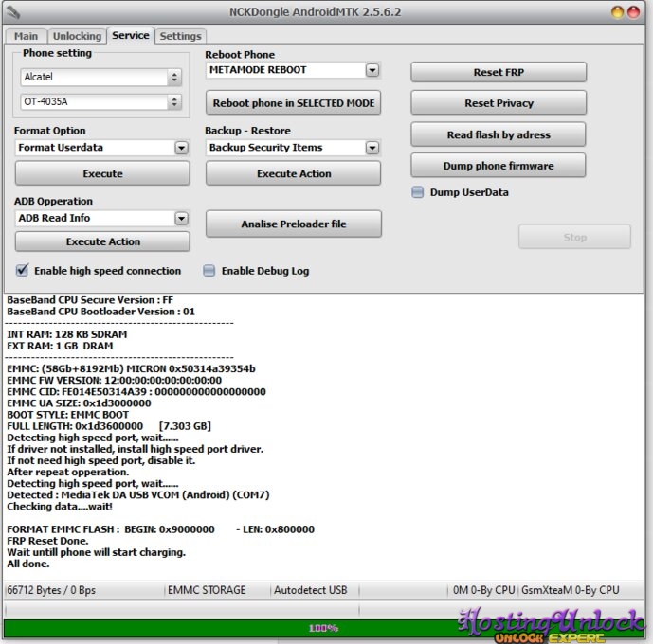Expand the Backup Security Items dropdown
This screenshot has width=653, height=644.
tap(372, 148)
